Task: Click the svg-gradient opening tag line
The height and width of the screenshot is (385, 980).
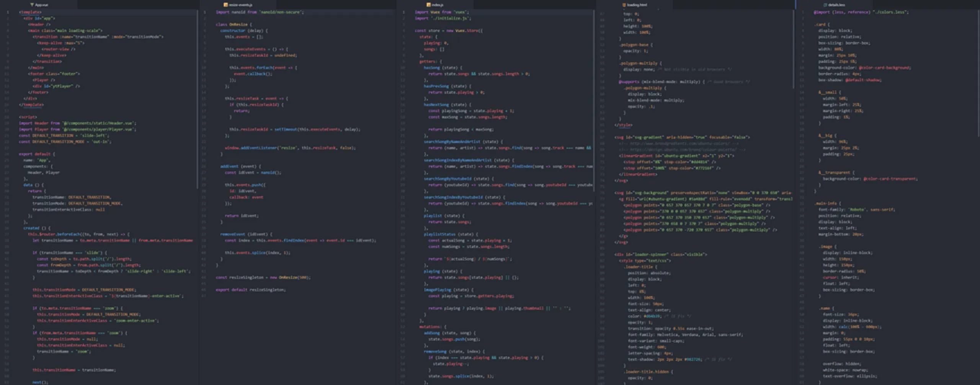Action: click(x=682, y=137)
